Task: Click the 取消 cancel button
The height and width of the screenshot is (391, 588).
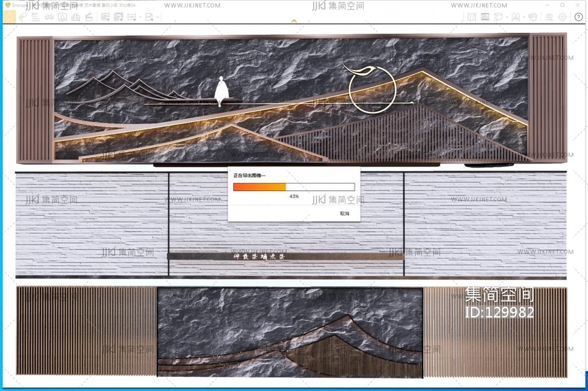Action: pos(345,213)
